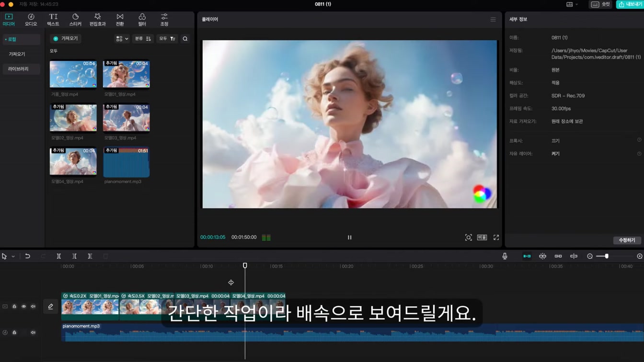Open the player panel hamburger menu
The height and width of the screenshot is (362, 644).
point(493,20)
